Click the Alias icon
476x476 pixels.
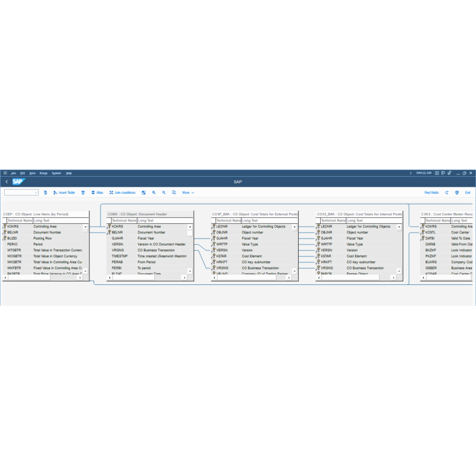pos(93,192)
